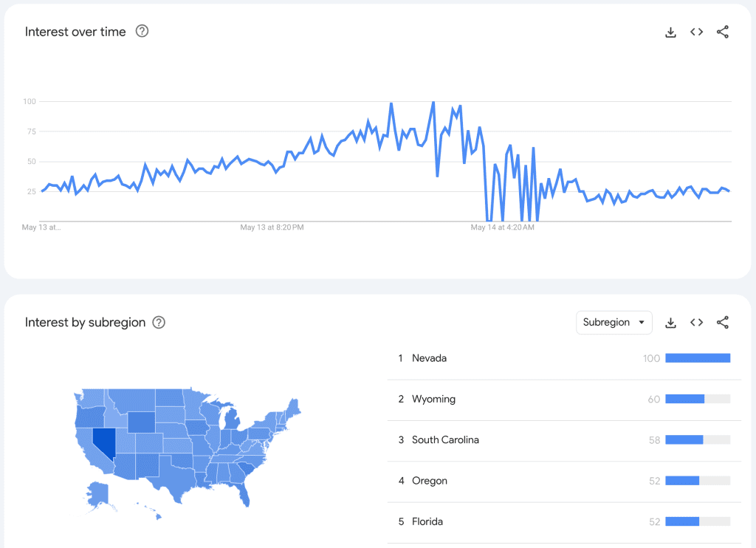This screenshot has width=756, height=548.
Task: Click the Nevada interest bar
Action: 697,358
